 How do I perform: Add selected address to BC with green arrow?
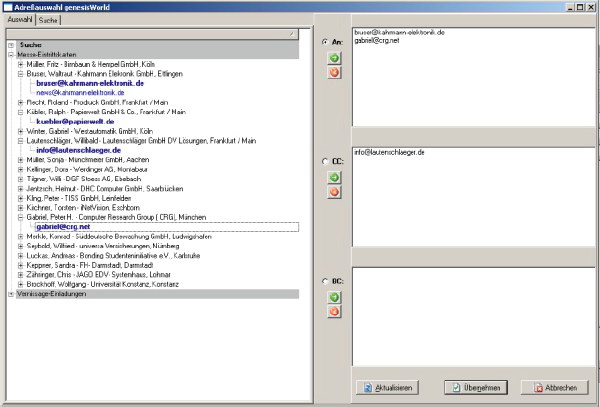[334, 297]
